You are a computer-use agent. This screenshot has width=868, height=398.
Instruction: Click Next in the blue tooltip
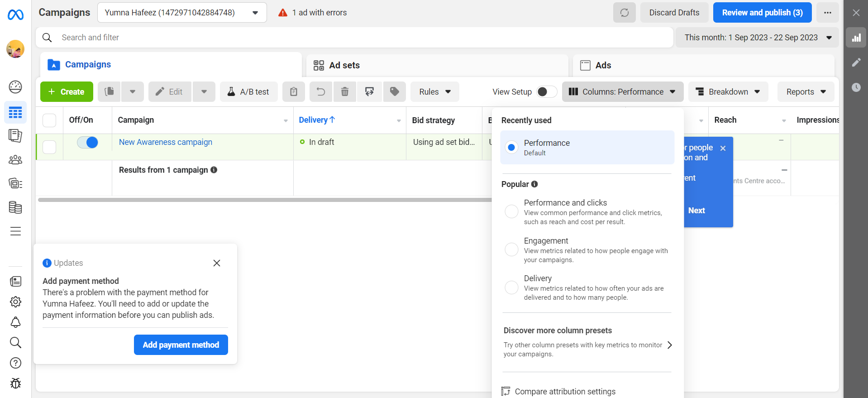coord(696,211)
